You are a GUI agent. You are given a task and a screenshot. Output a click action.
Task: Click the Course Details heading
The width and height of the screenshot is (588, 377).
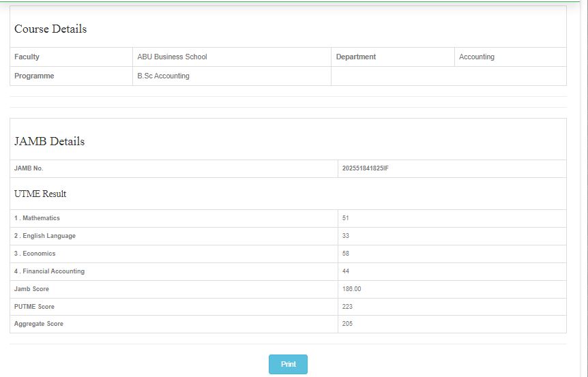50,29
